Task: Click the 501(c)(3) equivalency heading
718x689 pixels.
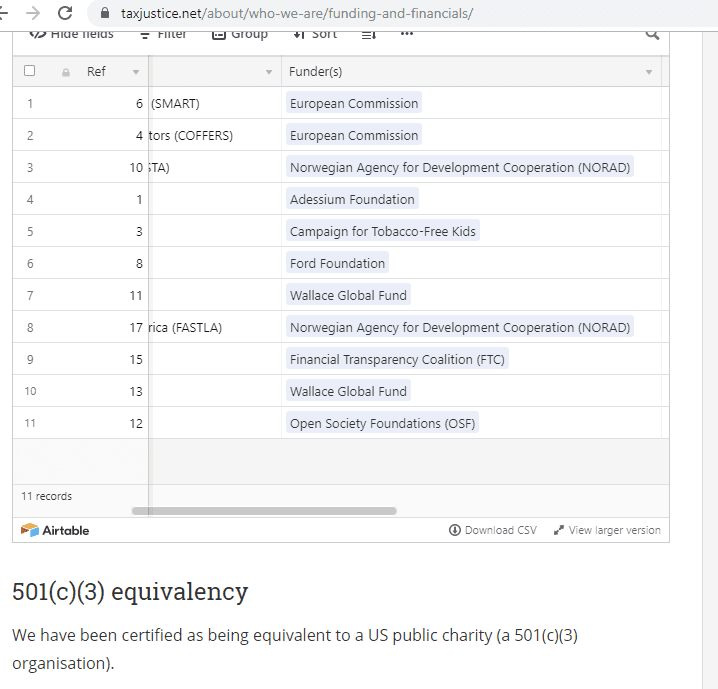Action: point(130,592)
